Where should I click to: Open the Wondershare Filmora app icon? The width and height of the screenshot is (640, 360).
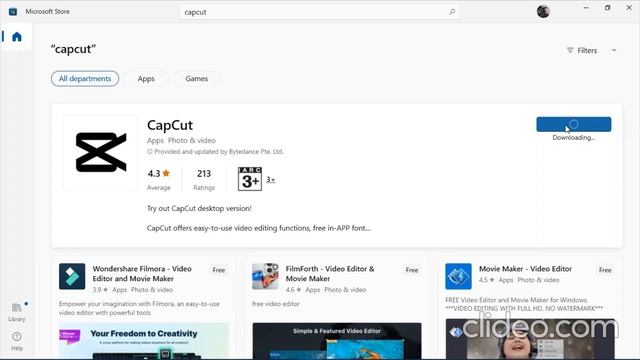point(72,276)
